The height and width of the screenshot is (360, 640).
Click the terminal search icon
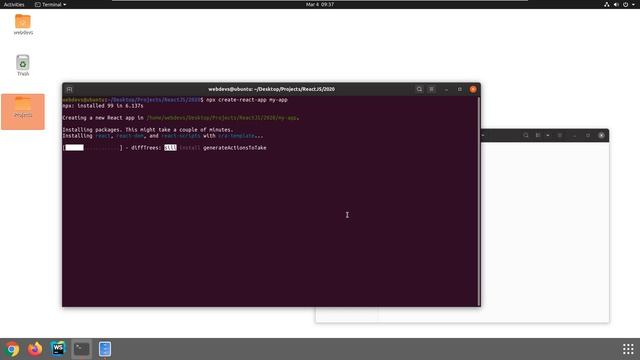419,89
